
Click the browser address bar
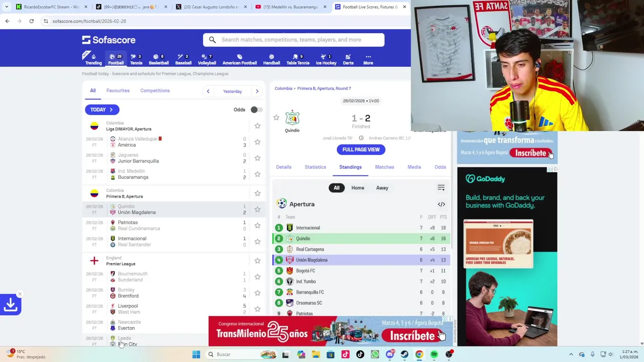(221, 21)
